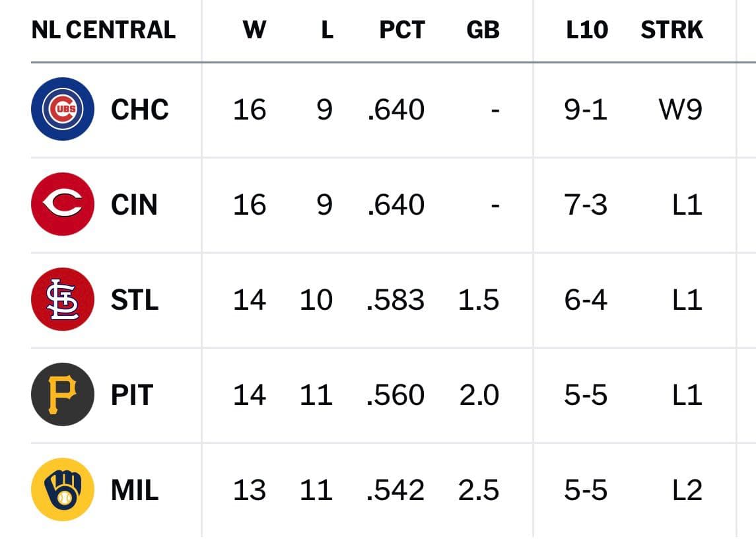This screenshot has width=756, height=547.
Task: Click the Cardinals .583 percentage cell
Action: click(x=395, y=299)
